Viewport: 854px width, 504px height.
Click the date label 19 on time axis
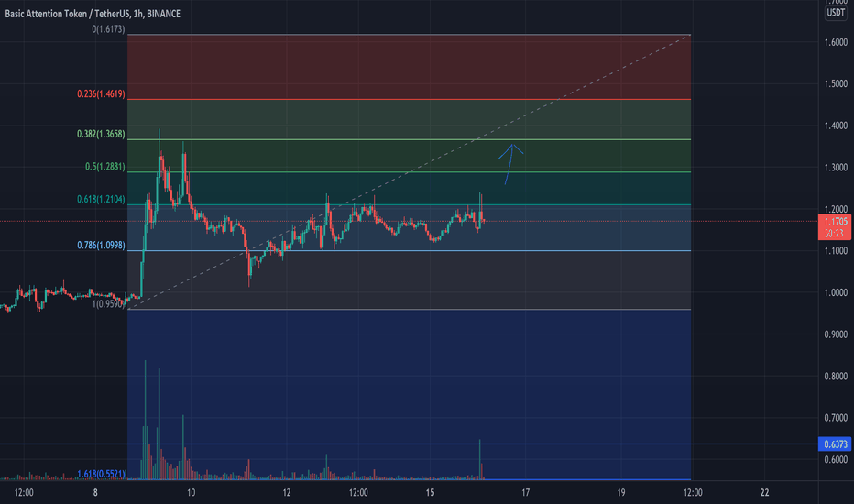point(621,493)
